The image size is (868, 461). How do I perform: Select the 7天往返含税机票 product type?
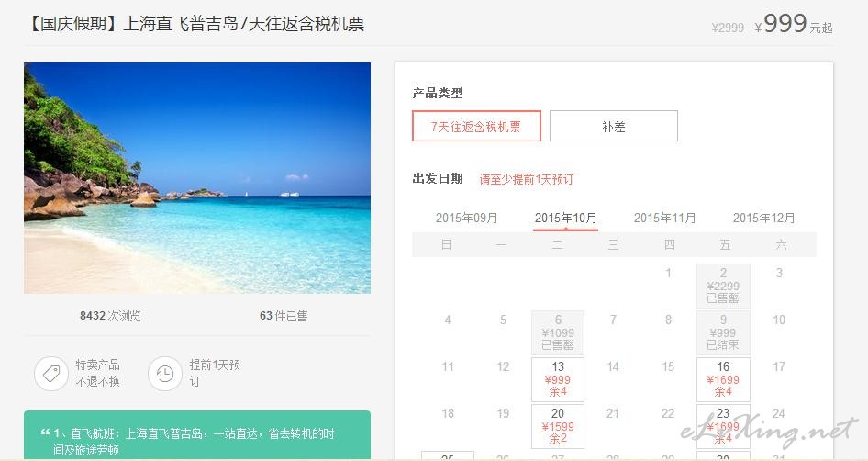(x=476, y=127)
